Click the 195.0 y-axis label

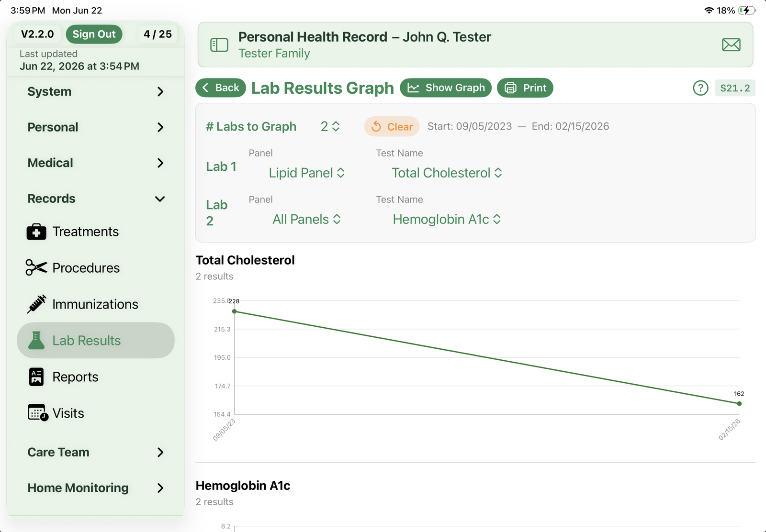pos(222,357)
